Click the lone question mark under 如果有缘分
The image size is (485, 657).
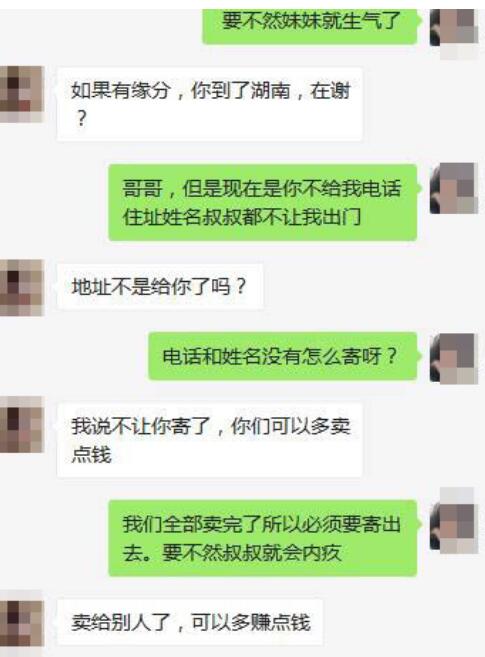(x=82, y=118)
